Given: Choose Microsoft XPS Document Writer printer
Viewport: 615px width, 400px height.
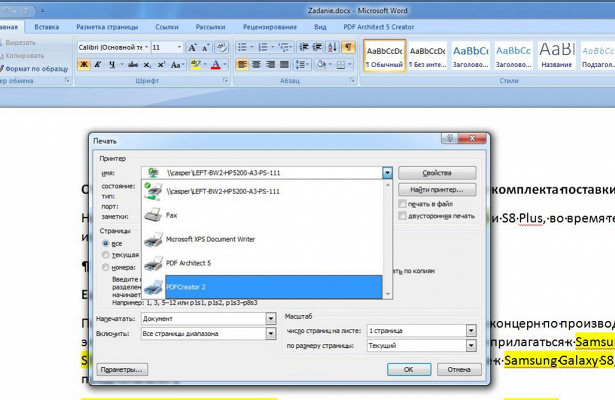Looking at the screenshot, I should click(x=262, y=239).
